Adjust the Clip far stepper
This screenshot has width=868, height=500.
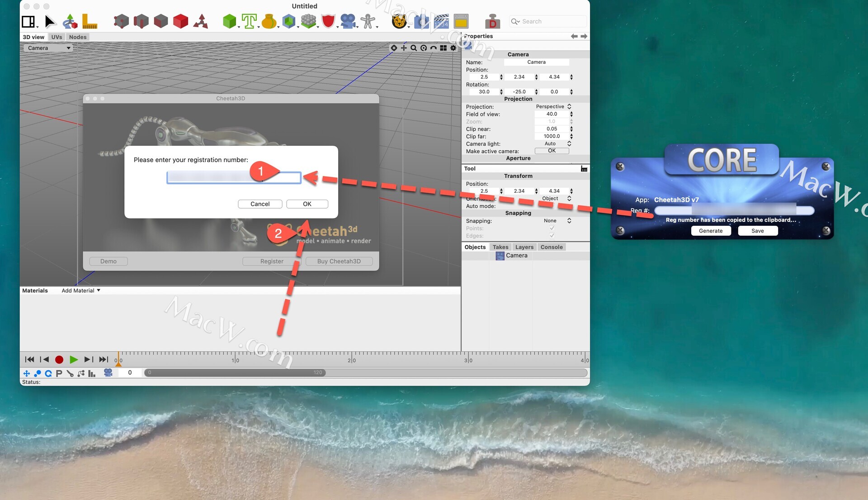(571, 136)
